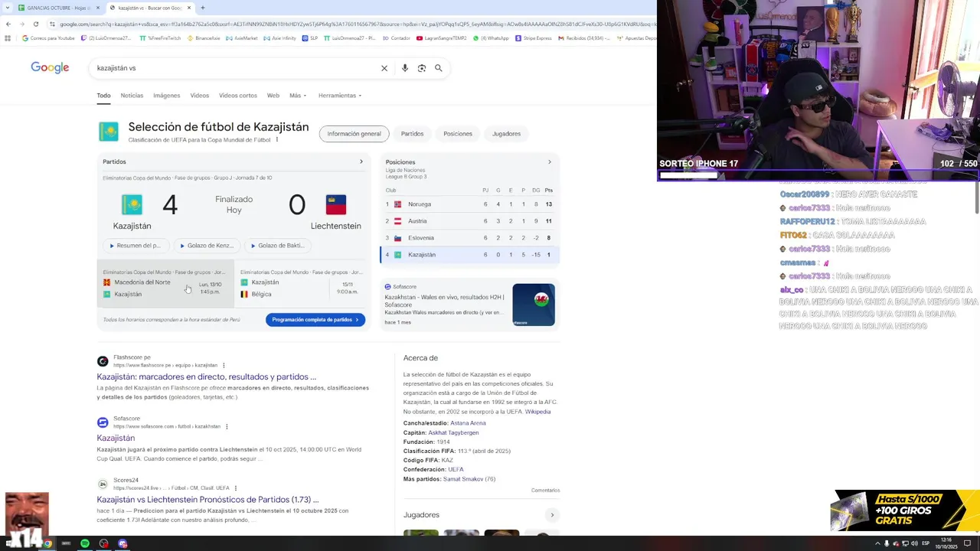Select the Videos search tab
The height and width of the screenshot is (551, 980).
point(200,96)
